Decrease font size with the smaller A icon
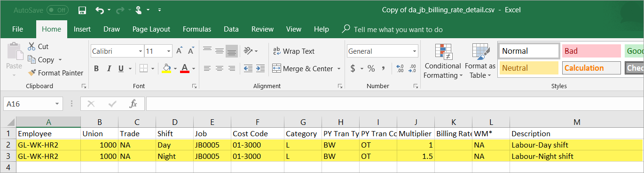This screenshot has width=644, height=173. click(x=191, y=51)
